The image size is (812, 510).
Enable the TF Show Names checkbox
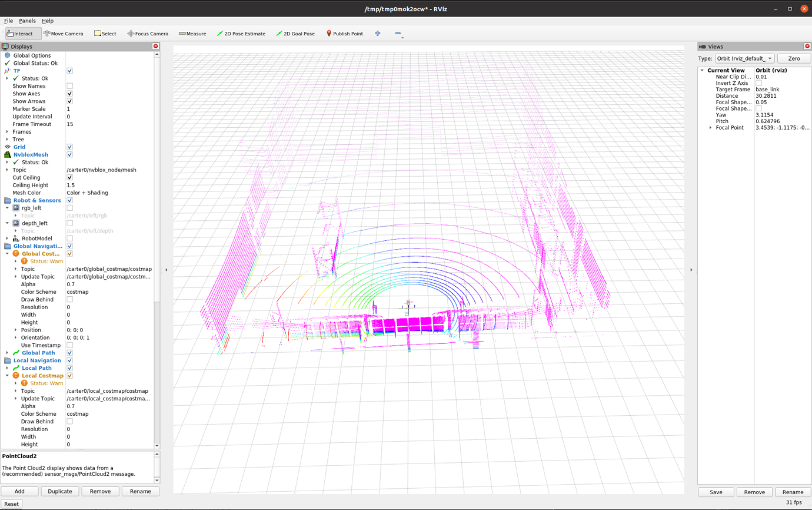(69, 86)
